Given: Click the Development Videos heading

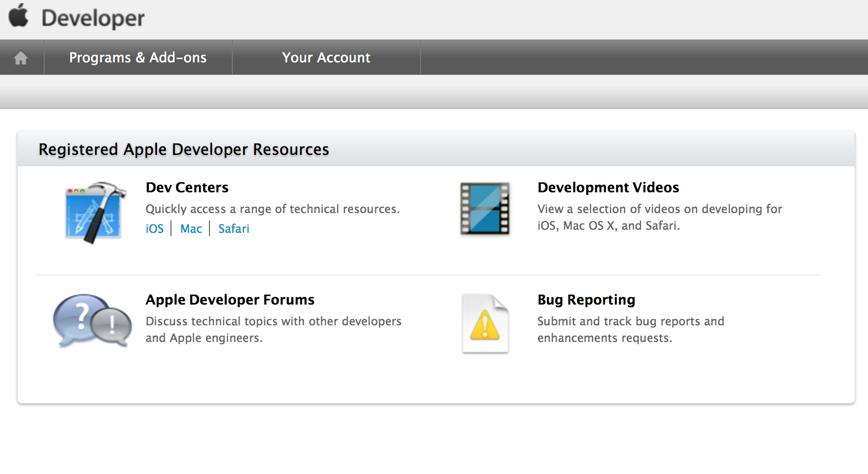Looking at the screenshot, I should click(608, 187).
